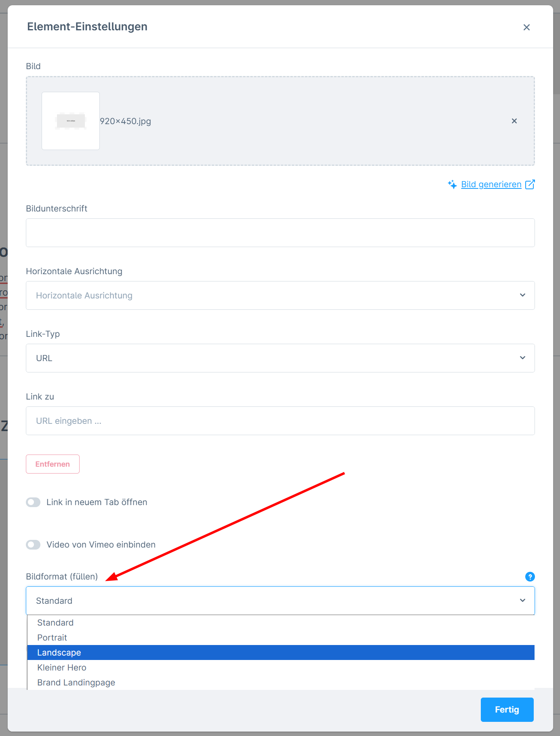Enable Video von Vimeo einbinden switch
The image size is (560, 736).
33,545
